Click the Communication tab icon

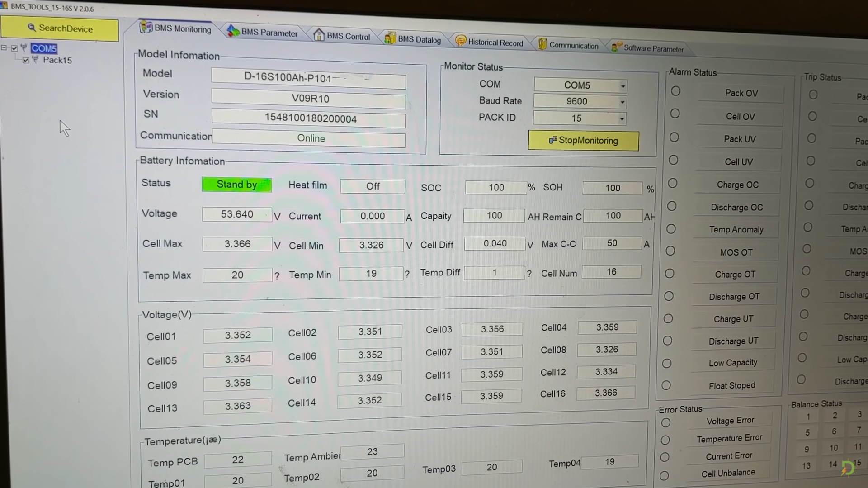(x=542, y=44)
